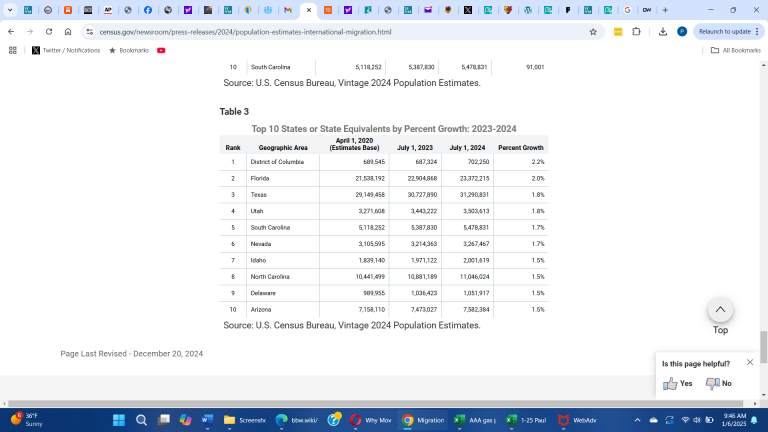Image resolution: width=768 pixels, height=432 pixels.
Task: Dismiss the 'Is this page helpful?' popup
Action: (750, 362)
